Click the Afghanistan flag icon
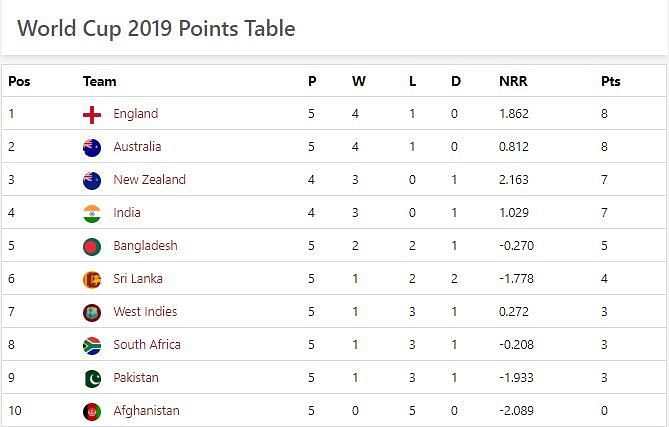669x427 pixels. [x=92, y=412]
